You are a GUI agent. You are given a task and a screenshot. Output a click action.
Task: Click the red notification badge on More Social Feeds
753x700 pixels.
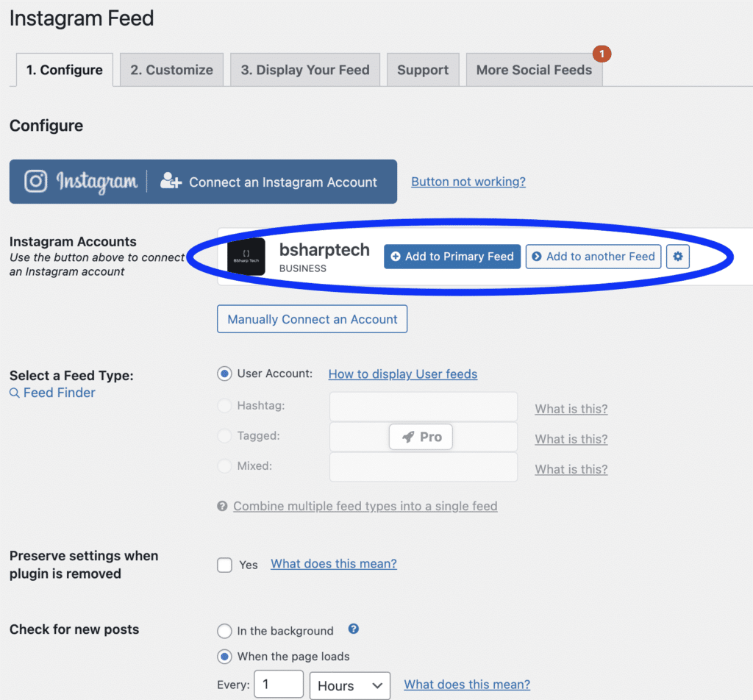pyautogui.click(x=602, y=54)
